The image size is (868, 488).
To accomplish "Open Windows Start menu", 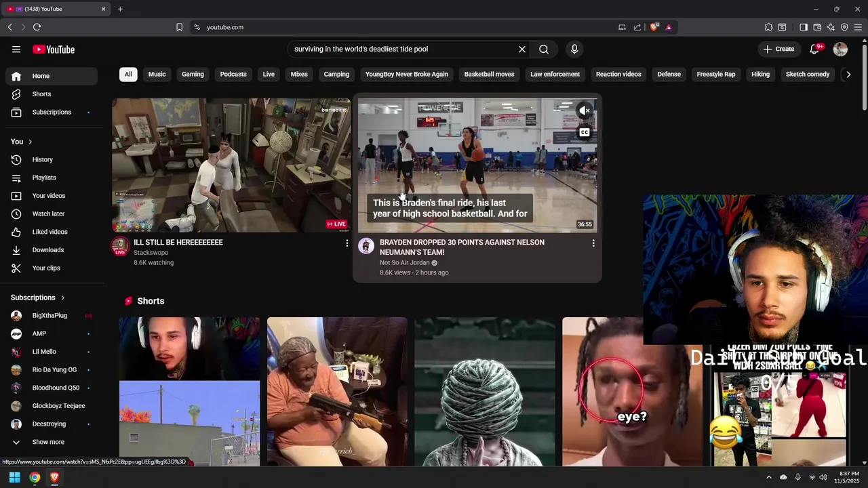I will pyautogui.click(x=14, y=477).
